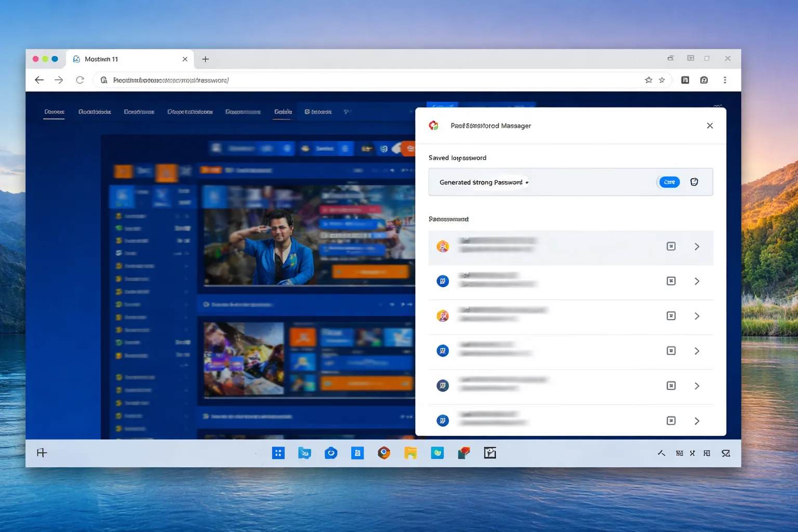Image resolution: width=798 pixels, height=532 pixels.
Task: Click the dark slate avatar of the fifth entry
Action: click(443, 385)
